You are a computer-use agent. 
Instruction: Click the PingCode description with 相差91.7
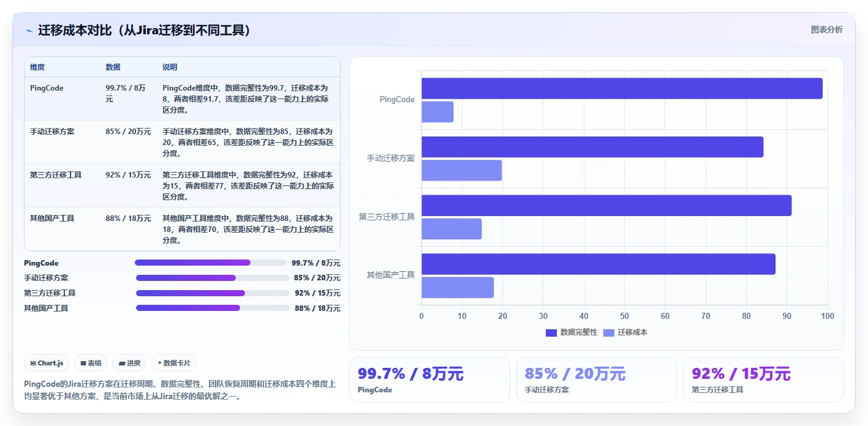tap(247, 99)
